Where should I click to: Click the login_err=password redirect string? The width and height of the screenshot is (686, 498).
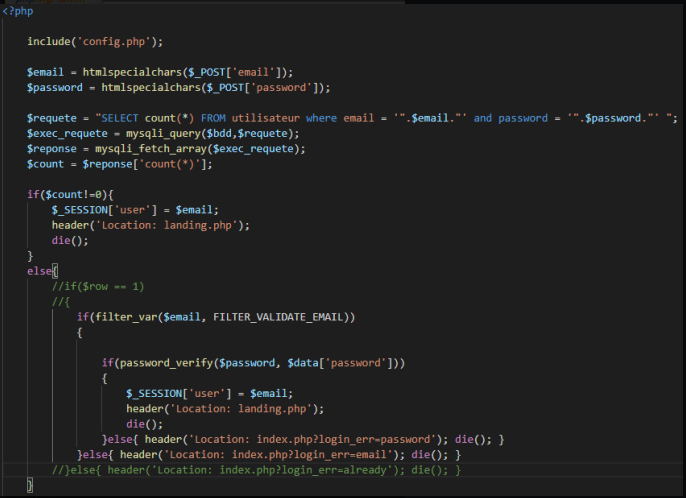tap(312, 440)
